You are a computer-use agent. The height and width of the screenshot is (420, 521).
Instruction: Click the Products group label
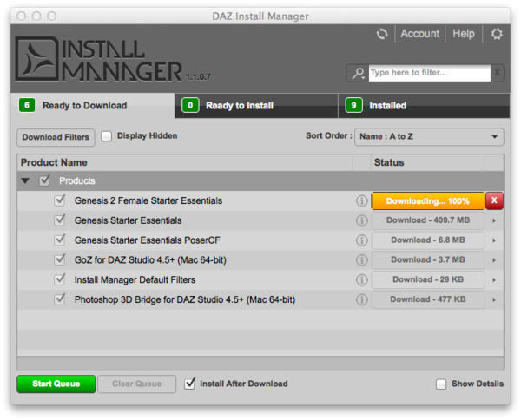pyautogui.click(x=77, y=181)
